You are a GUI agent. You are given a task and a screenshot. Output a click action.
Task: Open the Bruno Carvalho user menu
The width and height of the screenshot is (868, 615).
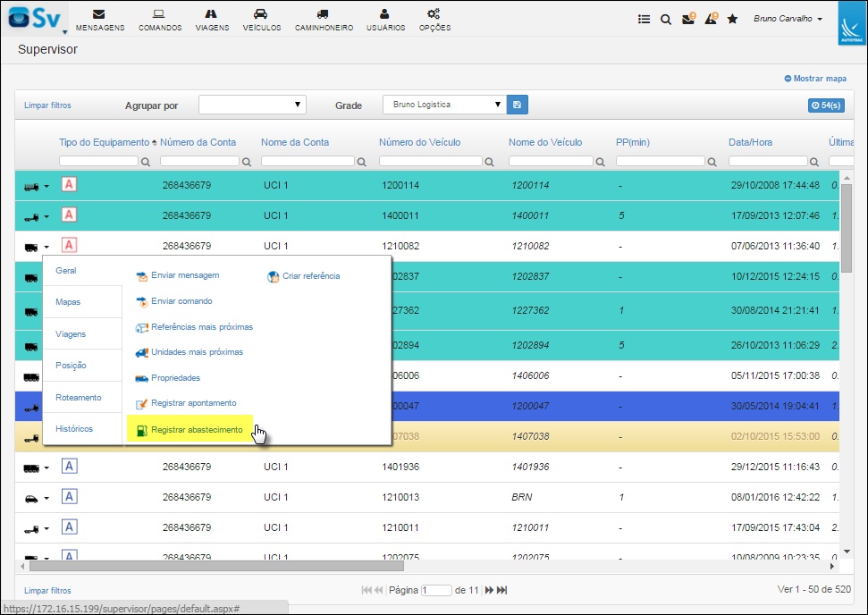tap(788, 19)
